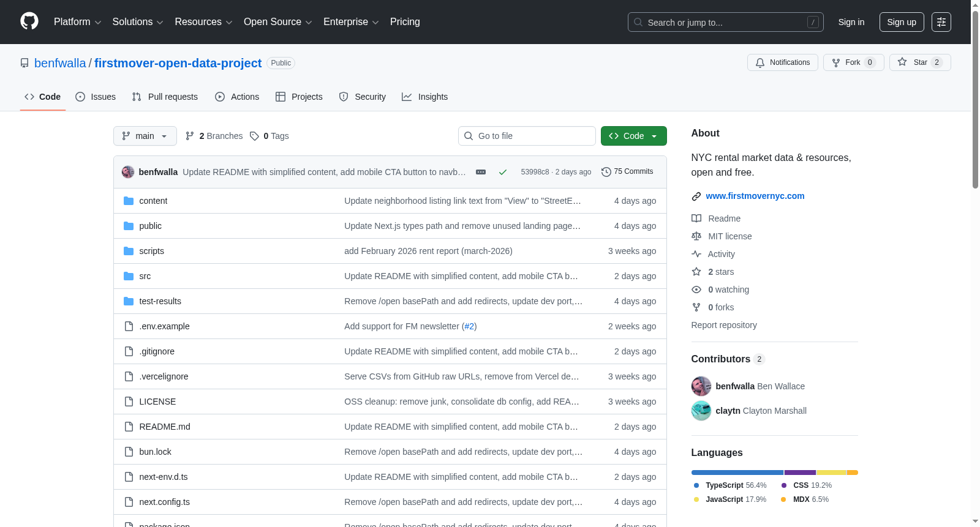Open the Enterprise dropdown menu

tap(351, 22)
